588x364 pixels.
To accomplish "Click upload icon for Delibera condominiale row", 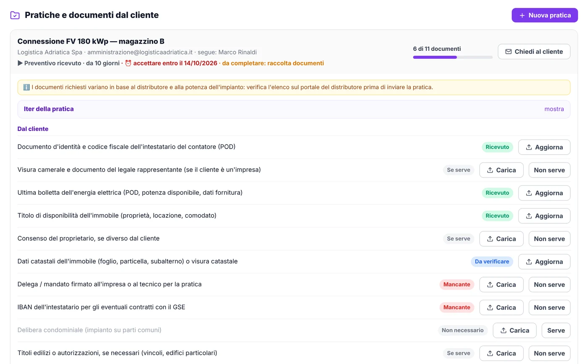I will (503, 330).
